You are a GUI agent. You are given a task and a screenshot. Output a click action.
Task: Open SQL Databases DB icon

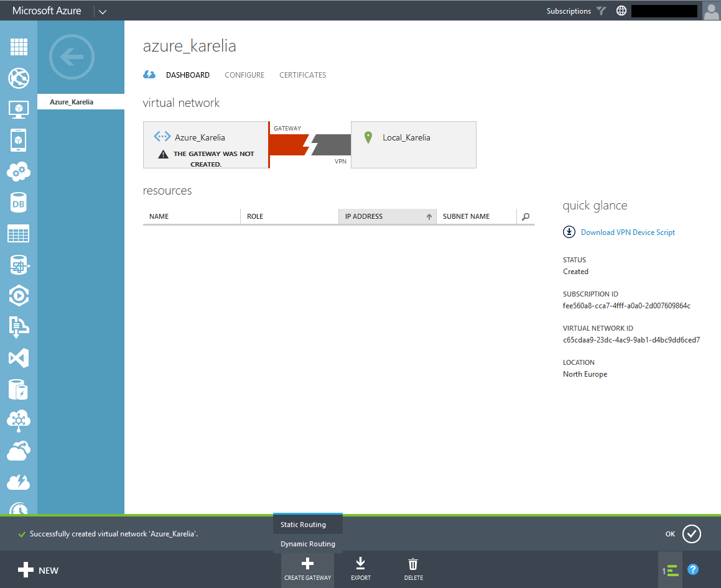[x=19, y=203]
